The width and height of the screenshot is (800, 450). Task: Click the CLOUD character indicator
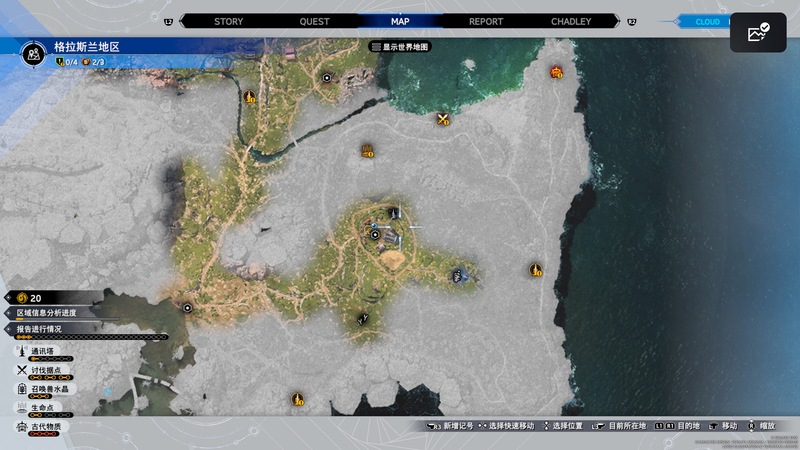(707, 21)
